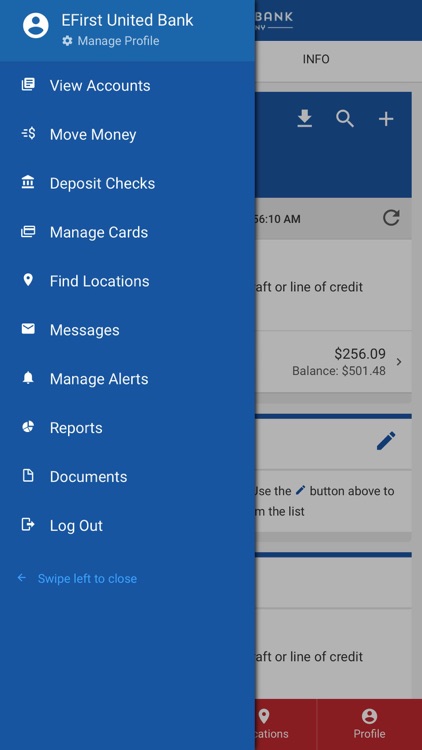Screen dimensions: 422x750
Task: Click the View Accounts icon
Action: (28, 85)
